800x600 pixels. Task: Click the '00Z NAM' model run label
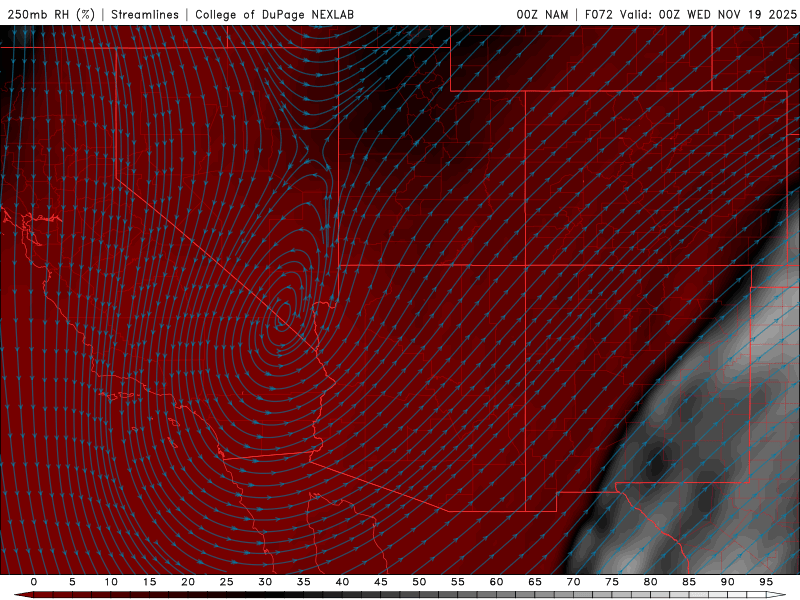(542, 14)
